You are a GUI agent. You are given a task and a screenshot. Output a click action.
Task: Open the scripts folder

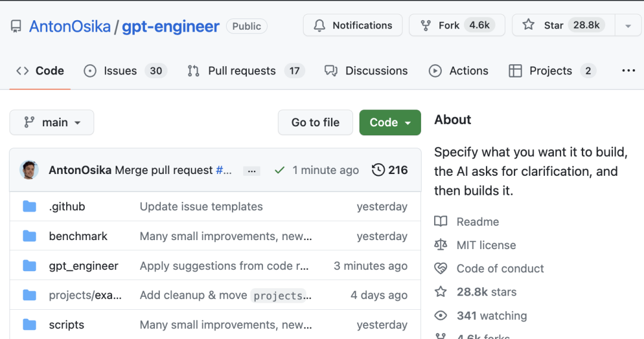click(x=67, y=325)
